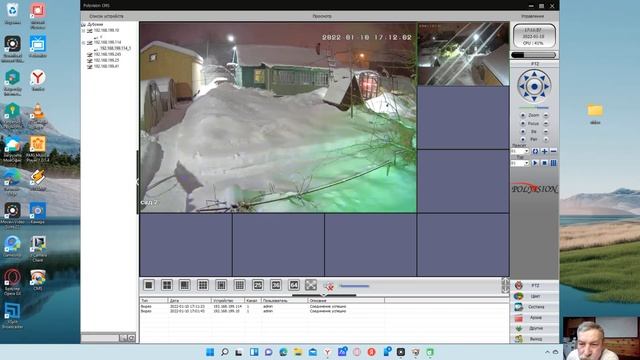640x360 pixels.
Task: Select device 192.168.199.245 in tree
Action: coord(107,54)
